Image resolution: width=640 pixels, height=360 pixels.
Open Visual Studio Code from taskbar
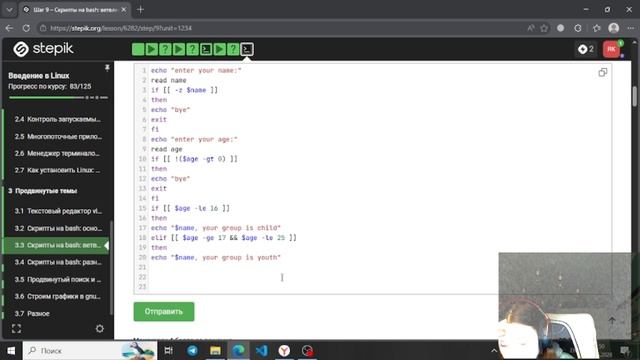(x=262, y=351)
